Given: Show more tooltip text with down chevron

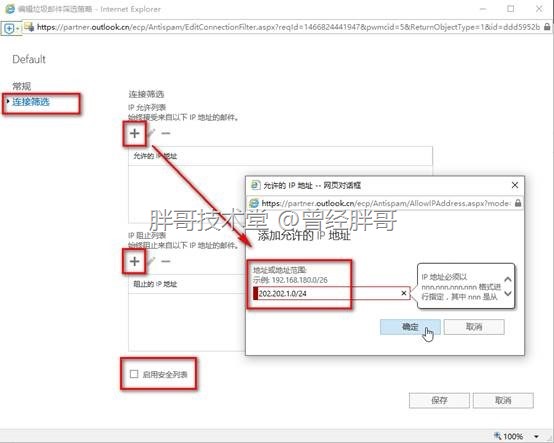Looking at the screenshot, I should [x=508, y=293].
